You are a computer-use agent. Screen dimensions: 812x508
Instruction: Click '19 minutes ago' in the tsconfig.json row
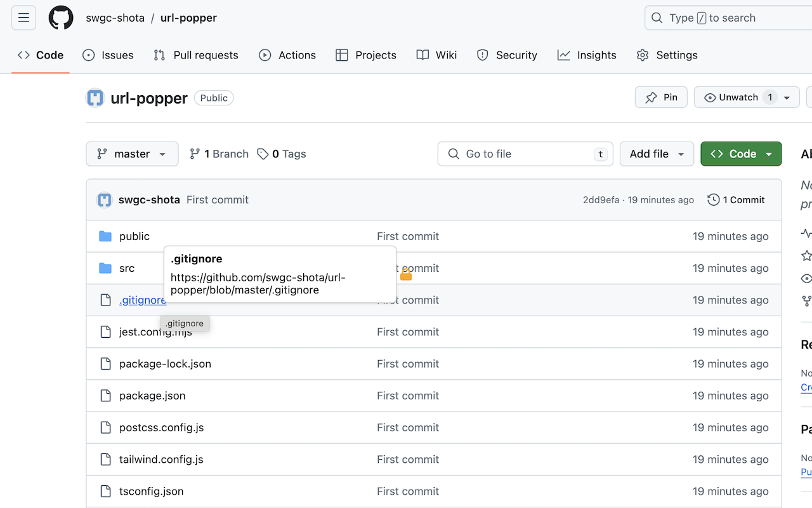731,491
